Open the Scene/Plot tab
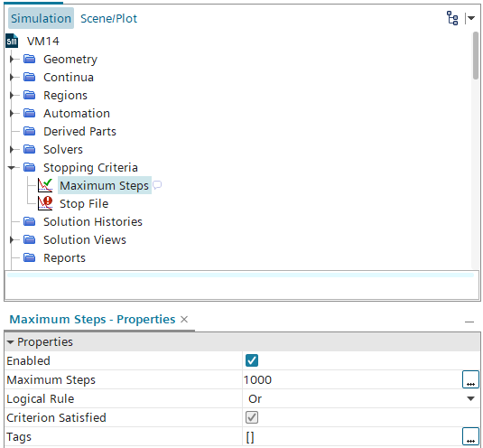483x448 pixels. click(x=108, y=18)
